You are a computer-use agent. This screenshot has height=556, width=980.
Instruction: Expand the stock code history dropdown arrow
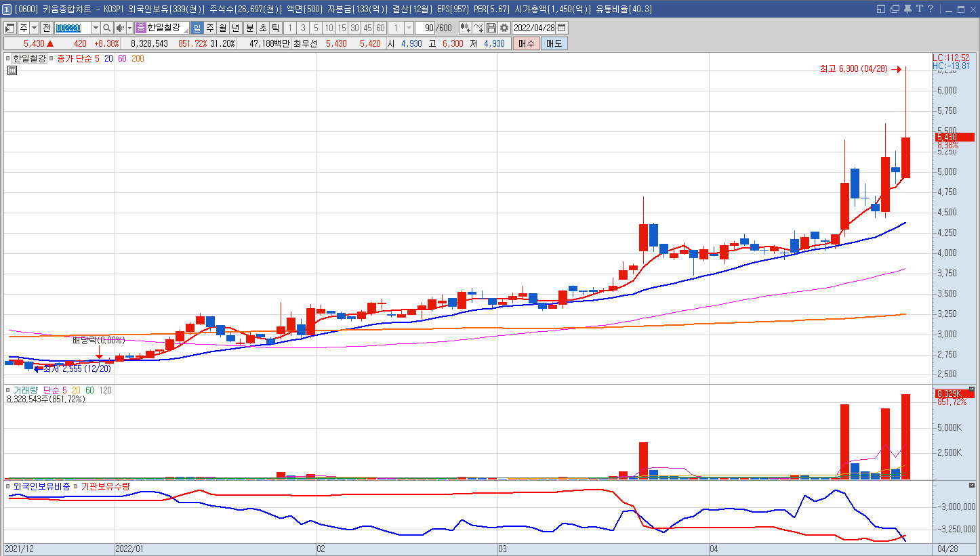tap(96, 28)
